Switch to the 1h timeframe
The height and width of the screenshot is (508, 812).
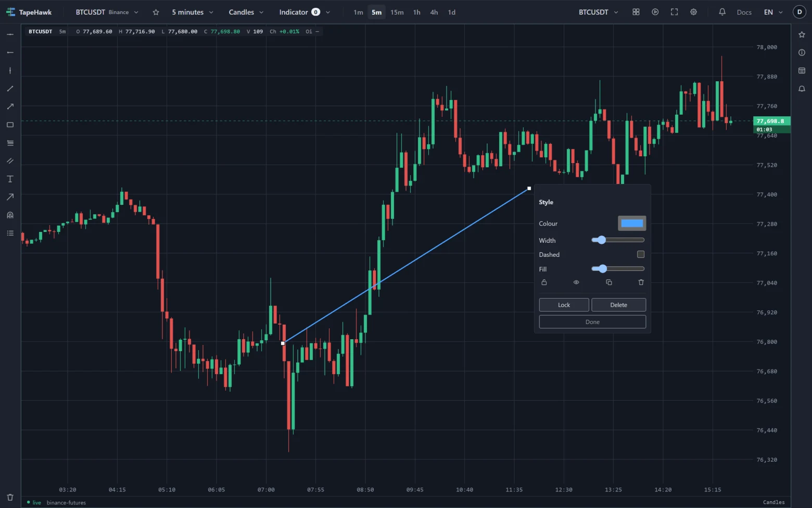tap(416, 12)
